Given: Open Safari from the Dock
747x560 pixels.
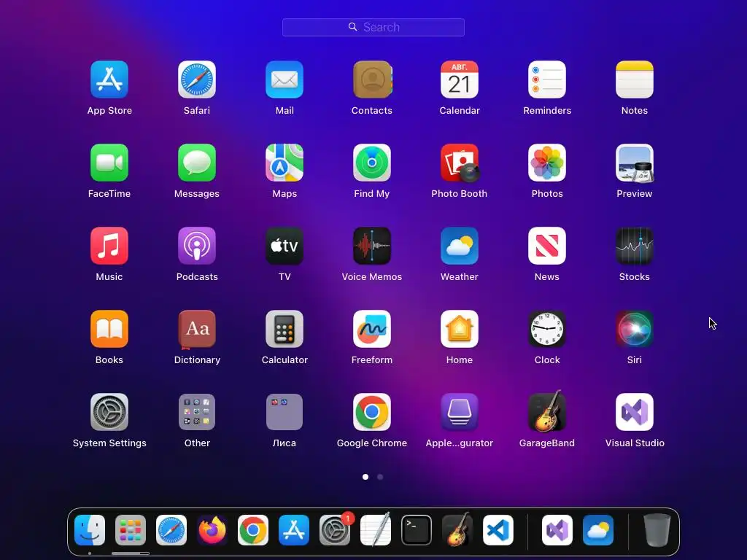Looking at the screenshot, I should [171, 530].
